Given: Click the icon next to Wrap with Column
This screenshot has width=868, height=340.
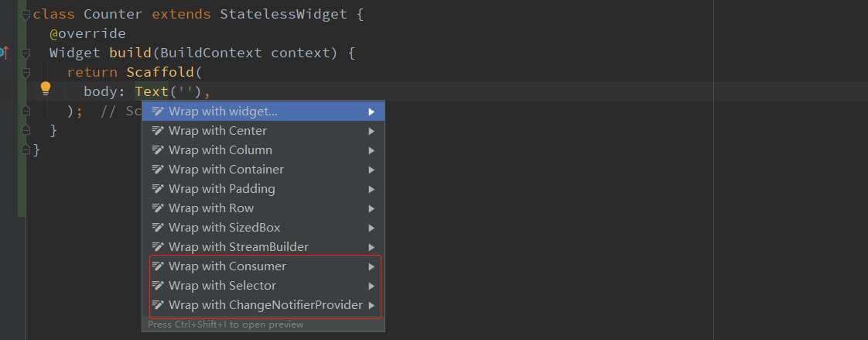Looking at the screenshot, I should coord(158,150).
